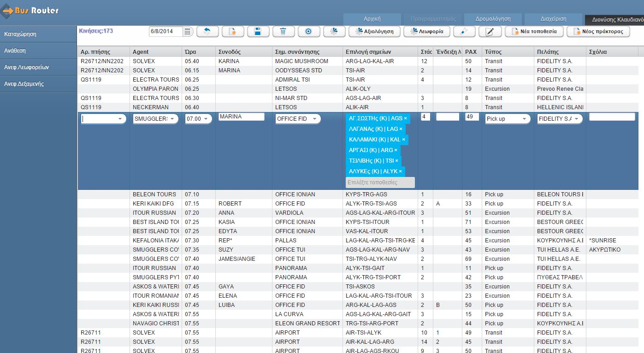Sort by PAX column header
This screenshot has width=644, height=353.
pyautogui.click(x=472, y=52)
